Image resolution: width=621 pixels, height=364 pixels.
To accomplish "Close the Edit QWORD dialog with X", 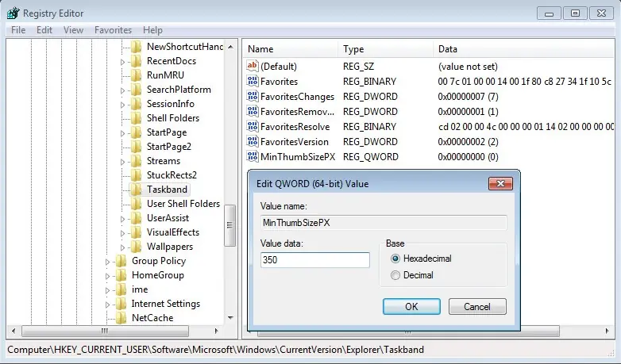I will [x=500, y=183].
